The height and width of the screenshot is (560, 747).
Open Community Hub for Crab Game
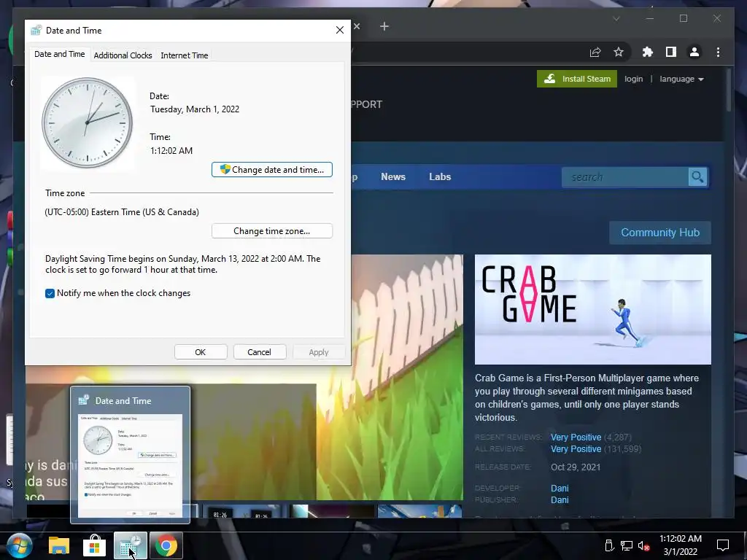[659, 233]
